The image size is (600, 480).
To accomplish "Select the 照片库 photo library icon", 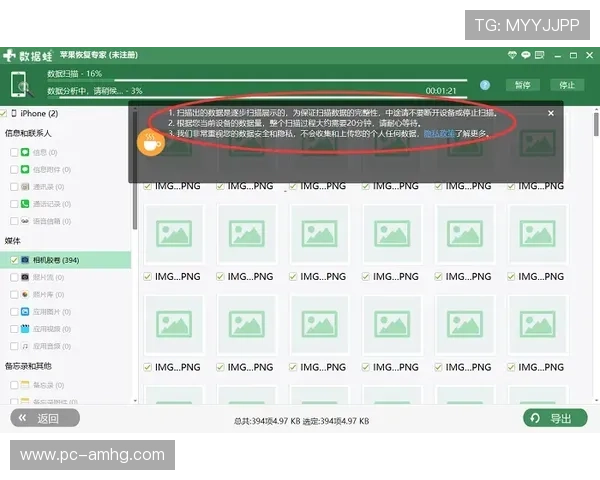I will tap(25, 295).
